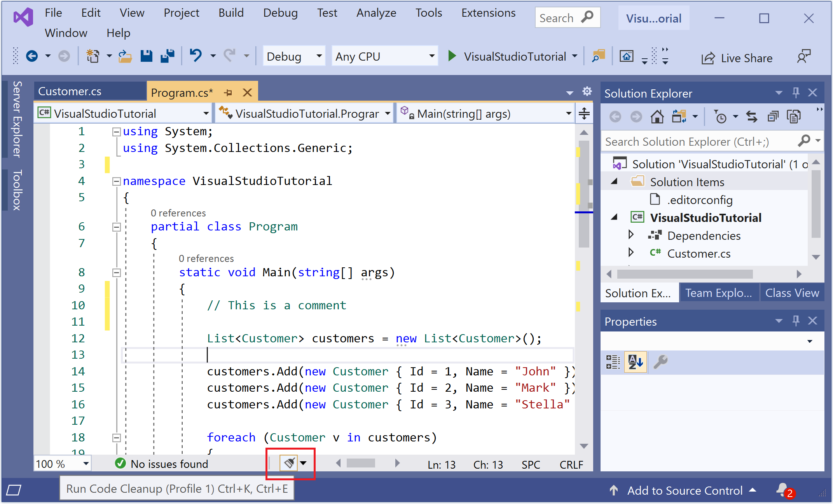Toggle categorized view in Properties panel
Viewport: 833px width, 504px height.
613,362
